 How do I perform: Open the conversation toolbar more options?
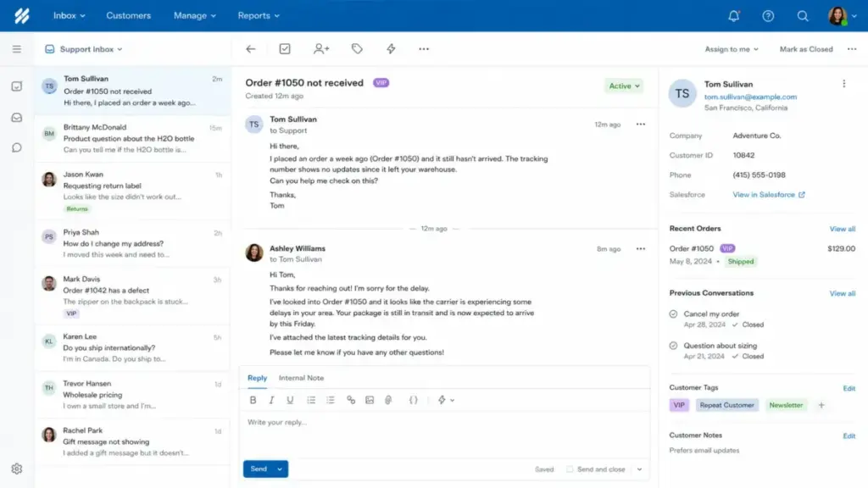pos(424,48)
